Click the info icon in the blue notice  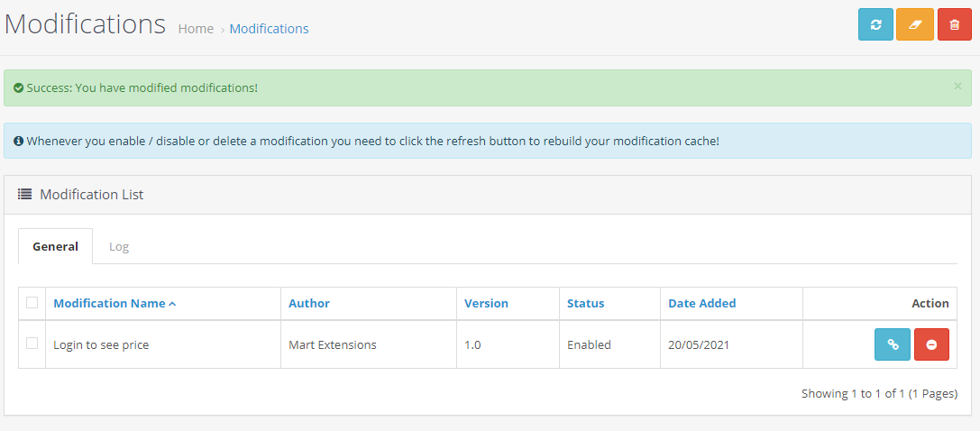point(18,141)
